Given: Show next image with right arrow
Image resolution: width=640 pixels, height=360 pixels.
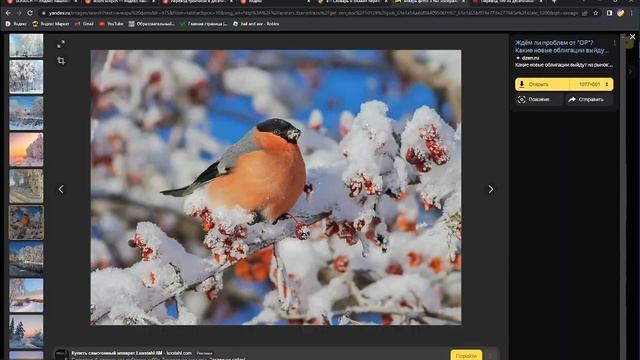Looking at the screenshot, I should coord(491,189).
